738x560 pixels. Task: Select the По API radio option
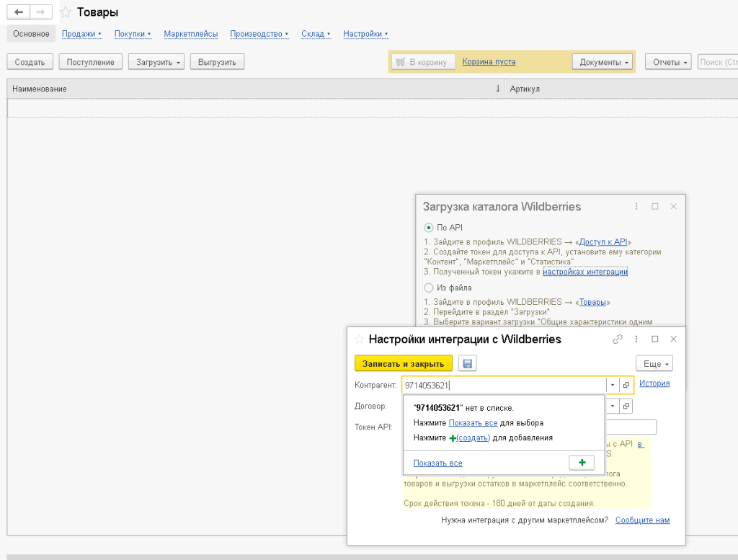point(428,228)
